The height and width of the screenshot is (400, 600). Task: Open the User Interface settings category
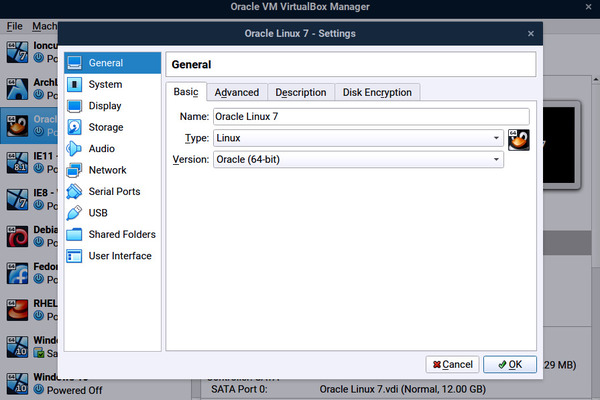coord(119,256)
